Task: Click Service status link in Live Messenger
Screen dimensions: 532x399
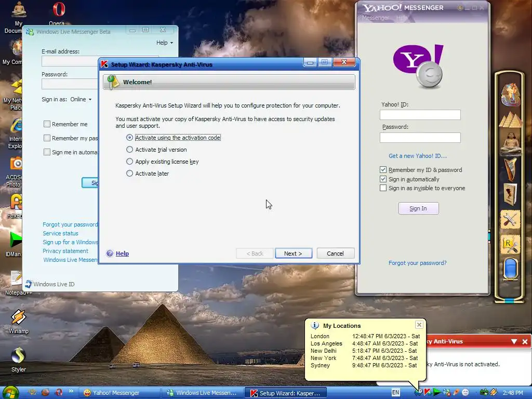Action: click(60, 233)
